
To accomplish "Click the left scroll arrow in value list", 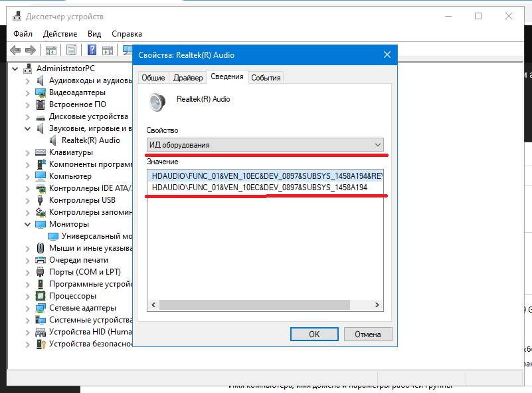I will tap(153, 305).
